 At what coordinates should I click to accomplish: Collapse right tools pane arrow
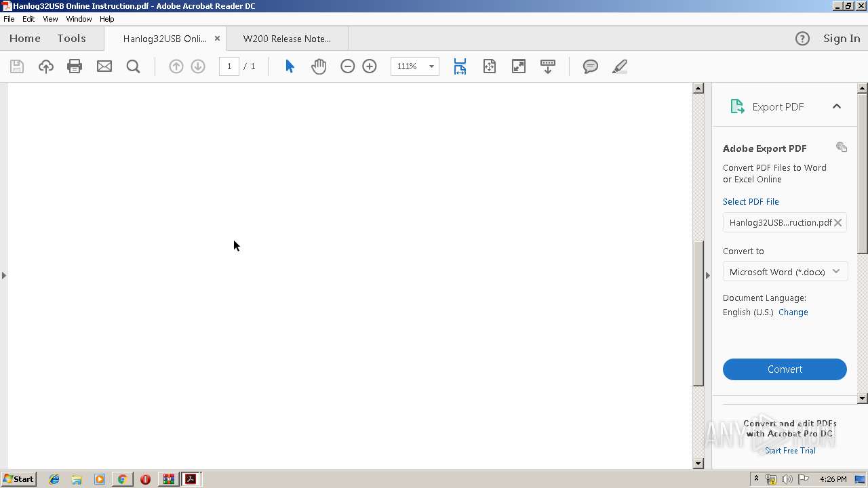click(x=708, y=275)
